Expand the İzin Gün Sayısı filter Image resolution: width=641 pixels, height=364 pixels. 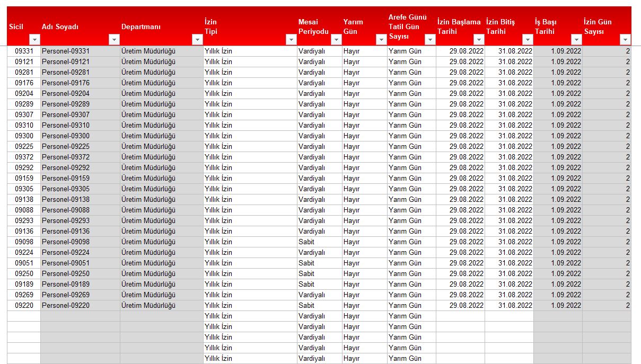pos(625,40)
